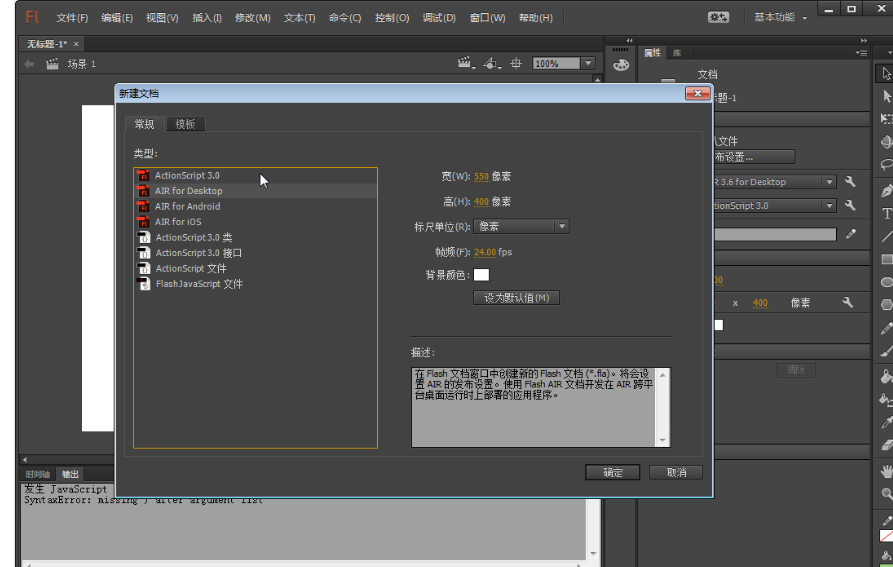
Task: Click the wrench beside AIR 3.6 for Desktop
Action: pyautogui.click(x=850, y=182)
